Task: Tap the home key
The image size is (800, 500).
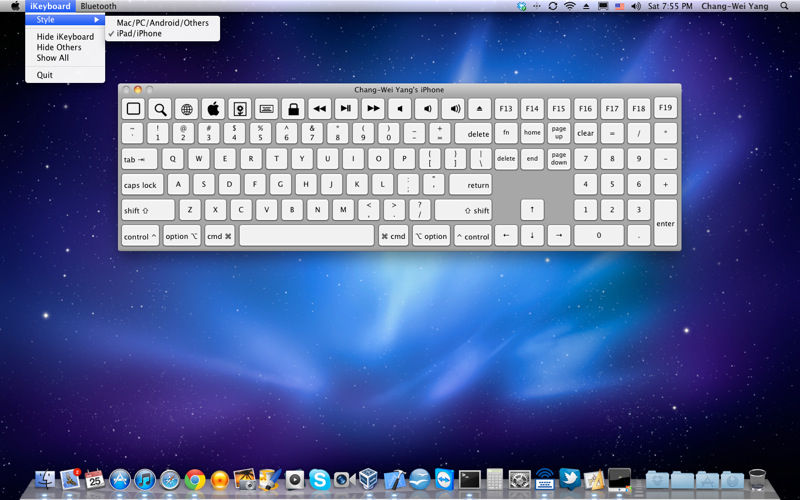Action: 532,133
